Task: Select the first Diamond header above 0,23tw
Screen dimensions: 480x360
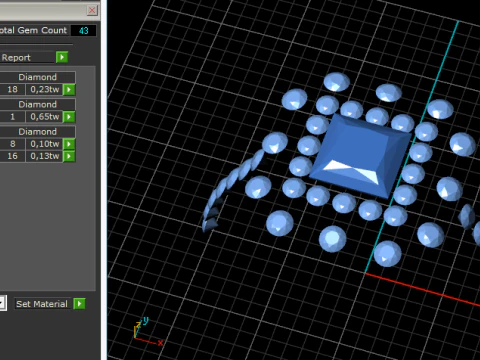Action: pyautogui.click(x=37, y=77)
